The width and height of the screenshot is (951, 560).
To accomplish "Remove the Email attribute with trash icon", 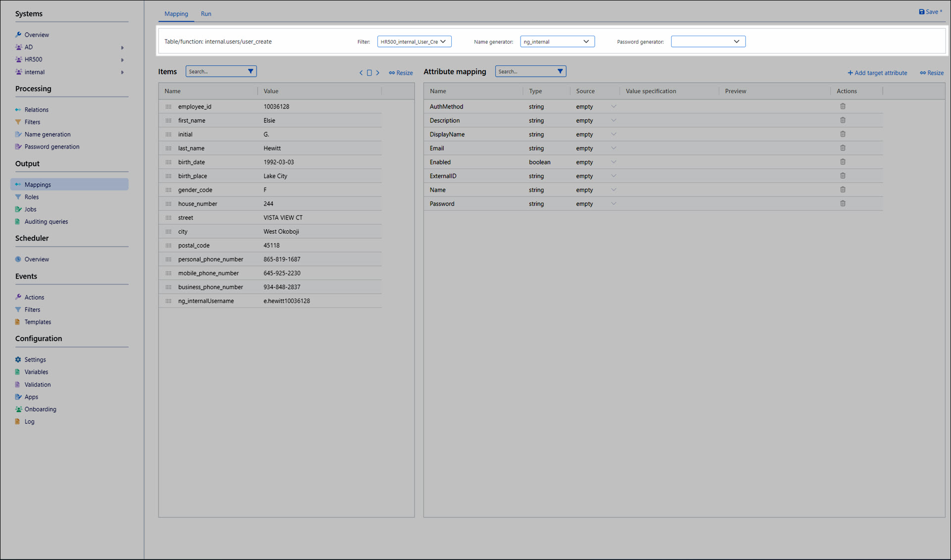I will (843, 148).
